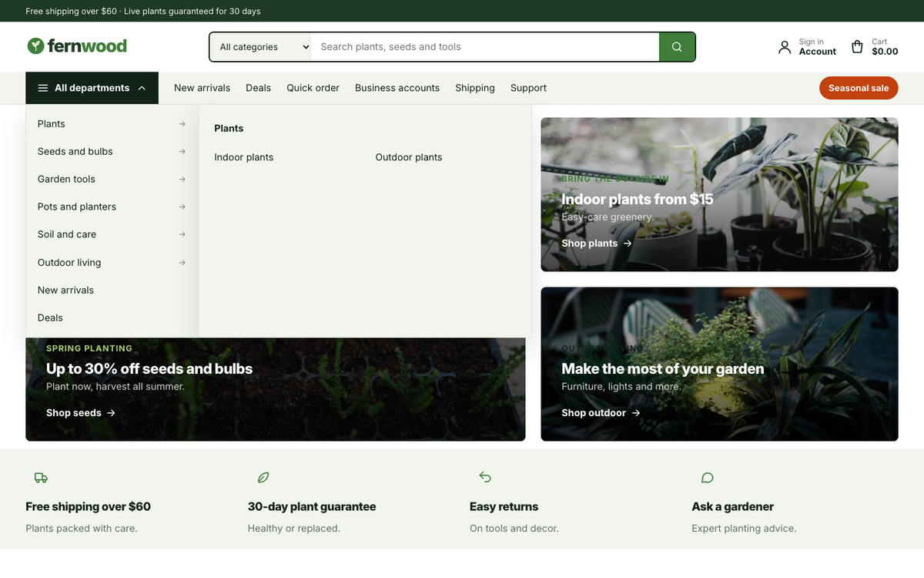Image resolution: width=924 pixels, height=578 pixels.
Task: Click the Free shipping over $60 announcement text
Action: tap(143, 12)
